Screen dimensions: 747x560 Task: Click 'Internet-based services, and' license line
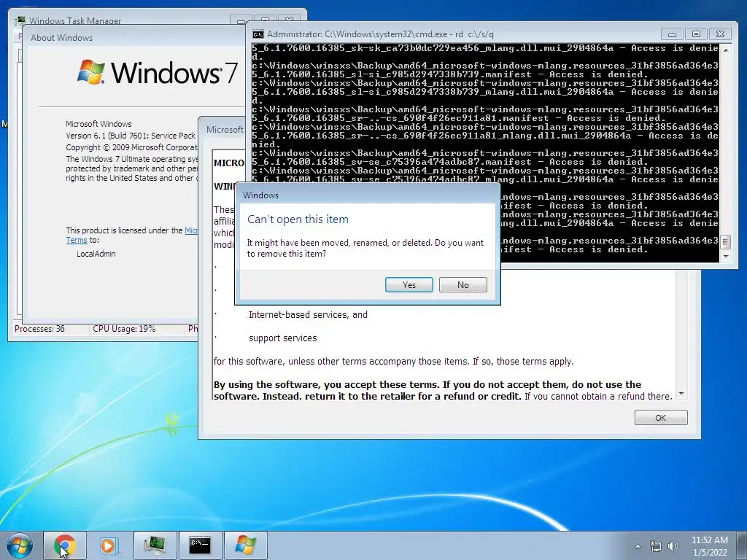308,315
